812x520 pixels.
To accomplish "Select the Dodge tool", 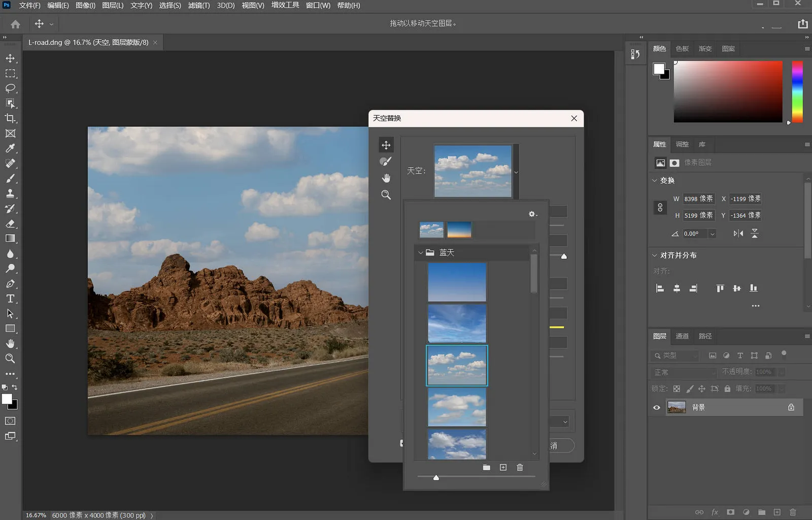I will click(10, 269).
